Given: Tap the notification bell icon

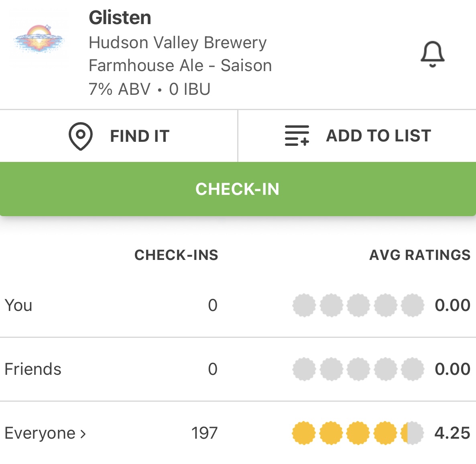Looking at the screenshot, I should pyautogui.click(x=432, y=54).
